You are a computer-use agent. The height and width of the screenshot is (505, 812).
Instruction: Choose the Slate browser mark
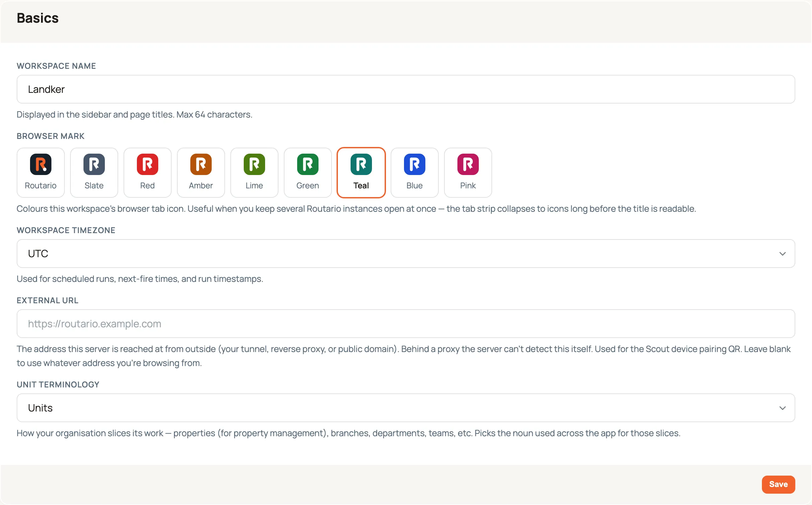(94, 173)
